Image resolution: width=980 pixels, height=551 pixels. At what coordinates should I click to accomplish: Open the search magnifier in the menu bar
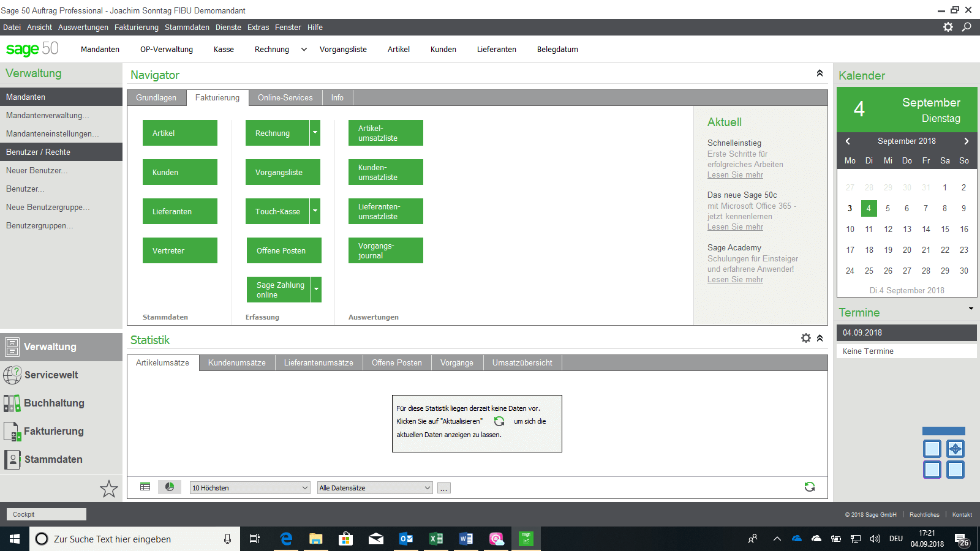coord(967,27)
